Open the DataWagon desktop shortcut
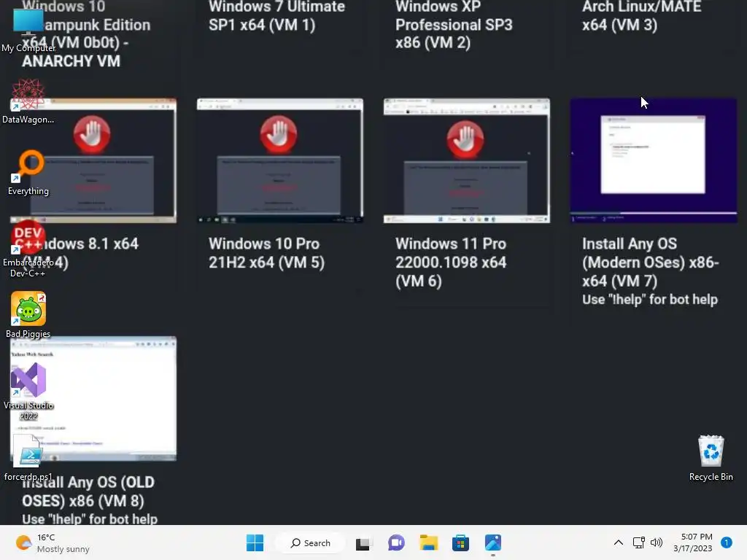Viewport: 747px width, 560px height. coord(28,101)
